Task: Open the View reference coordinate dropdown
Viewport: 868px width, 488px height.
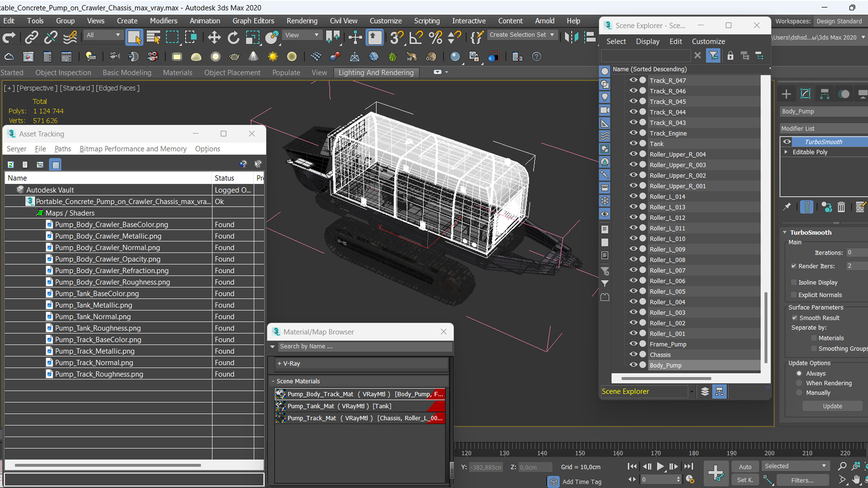Action: (x=302, y=35)
